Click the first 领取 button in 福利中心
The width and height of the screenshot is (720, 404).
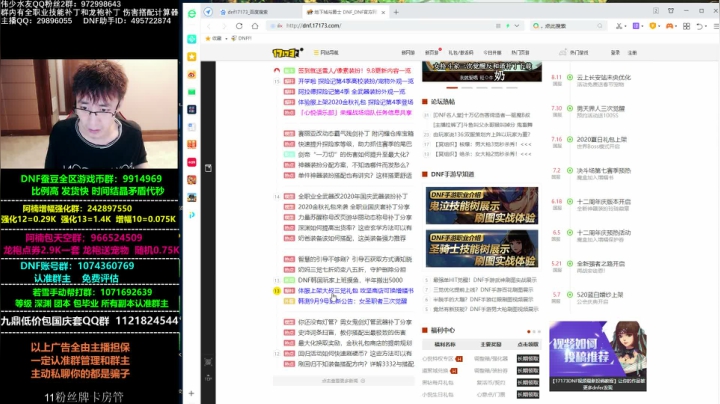[x=528, y=359]
